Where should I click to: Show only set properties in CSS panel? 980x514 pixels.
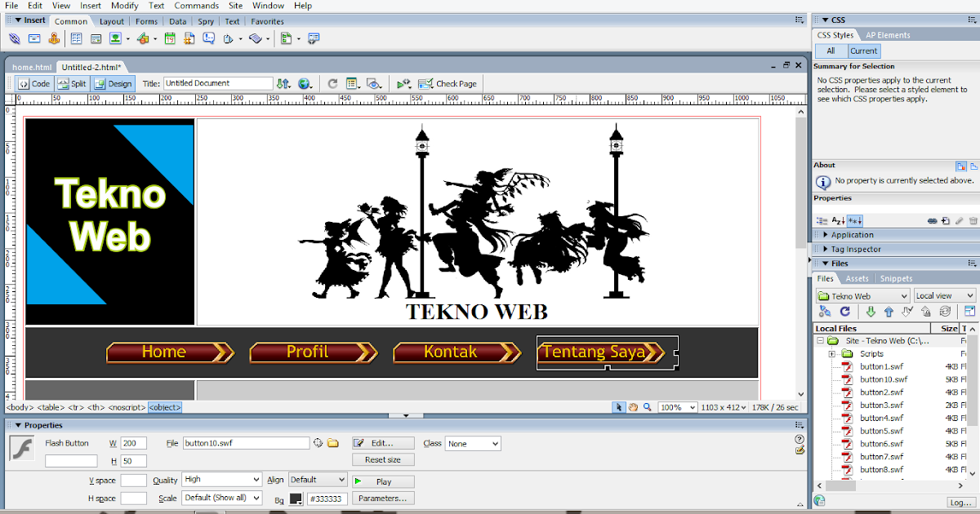[x=855, y=220]
